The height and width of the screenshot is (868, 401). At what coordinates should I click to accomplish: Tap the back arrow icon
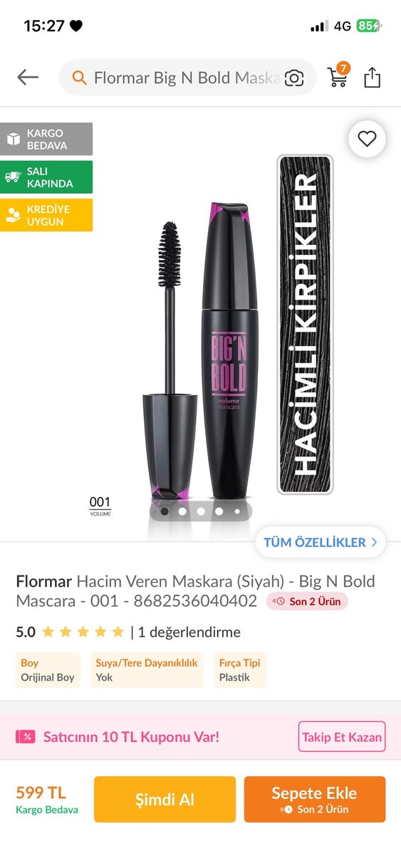28,77
